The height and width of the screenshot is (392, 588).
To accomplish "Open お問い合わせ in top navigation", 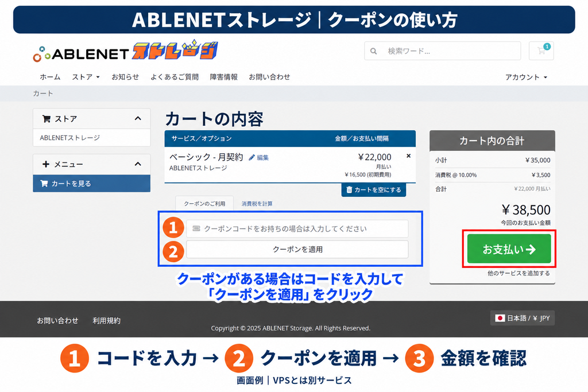I will pyautogui.click(x=269, y=77).
